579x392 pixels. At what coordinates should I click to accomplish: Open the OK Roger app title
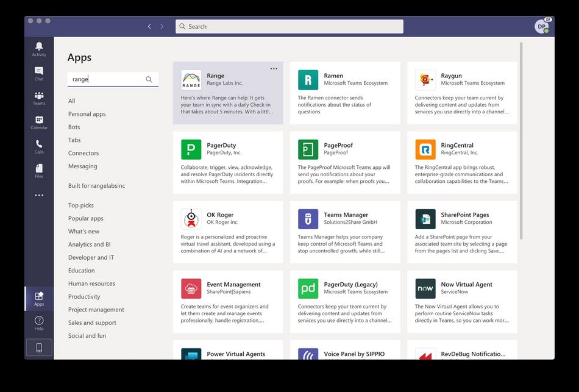[220, 215]
